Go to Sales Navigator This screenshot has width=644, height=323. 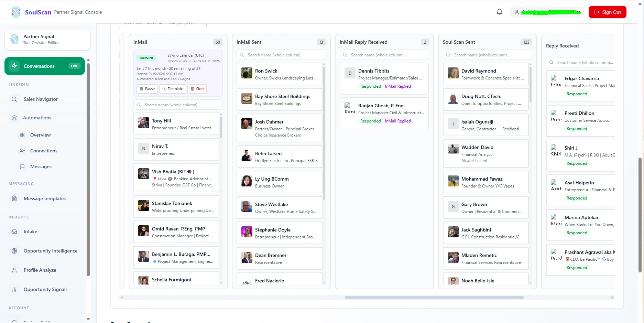pyautogui.click(x=41, y=99)
